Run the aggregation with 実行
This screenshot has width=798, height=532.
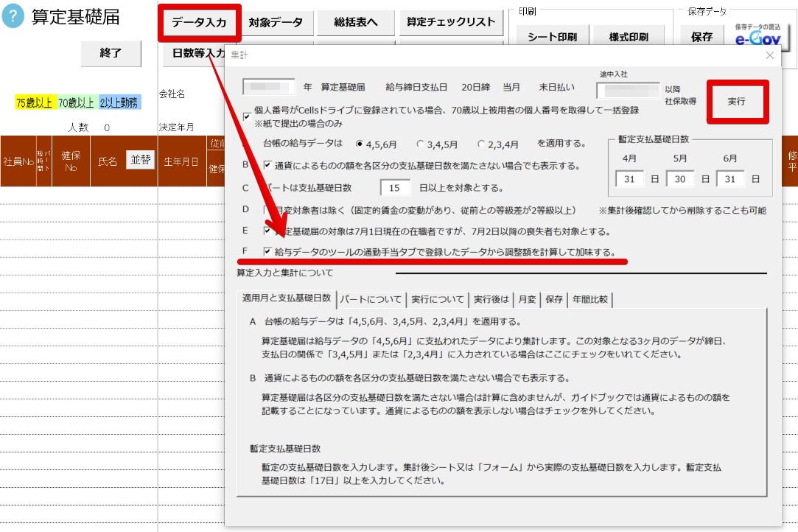736,101
